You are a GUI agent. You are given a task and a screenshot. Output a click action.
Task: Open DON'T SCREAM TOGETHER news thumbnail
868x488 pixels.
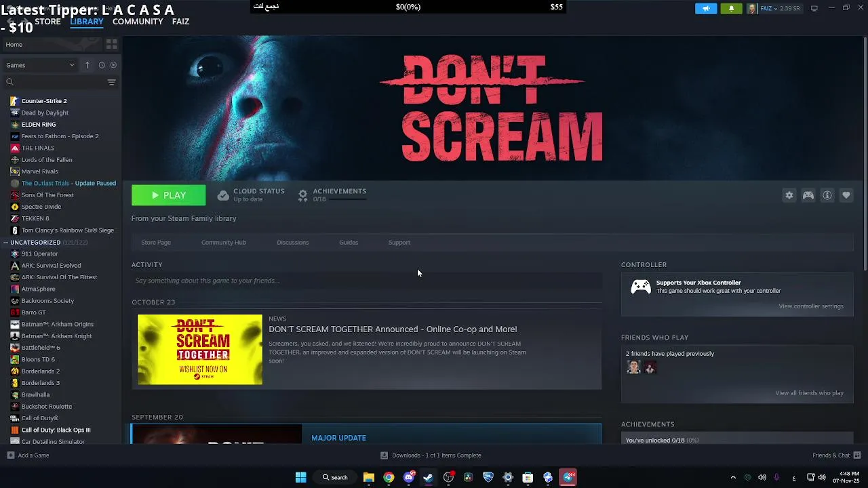click(200, 350)
